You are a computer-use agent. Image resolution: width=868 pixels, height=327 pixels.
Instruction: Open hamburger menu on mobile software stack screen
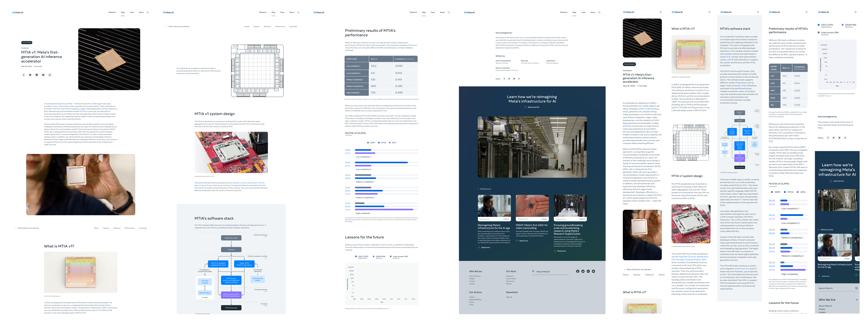758,12
